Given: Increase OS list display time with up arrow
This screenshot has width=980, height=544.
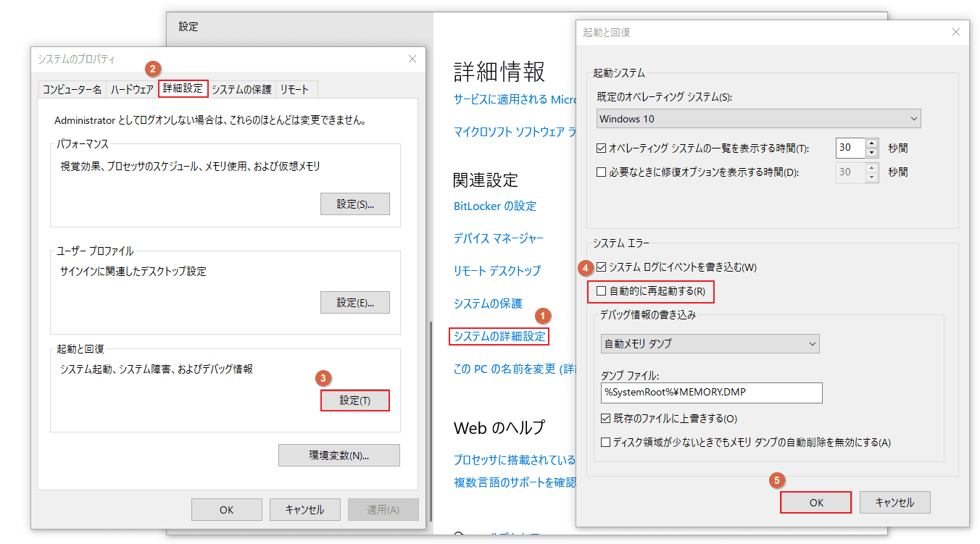Looking at the screenshot, I should [x=871, y=143].
